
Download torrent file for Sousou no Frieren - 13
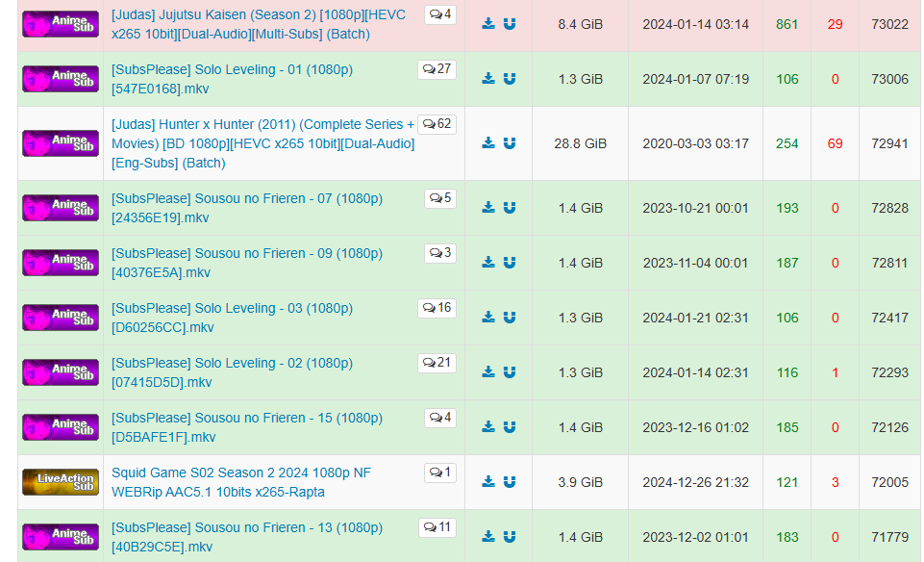pyautogui.click(x=487, y=537)
